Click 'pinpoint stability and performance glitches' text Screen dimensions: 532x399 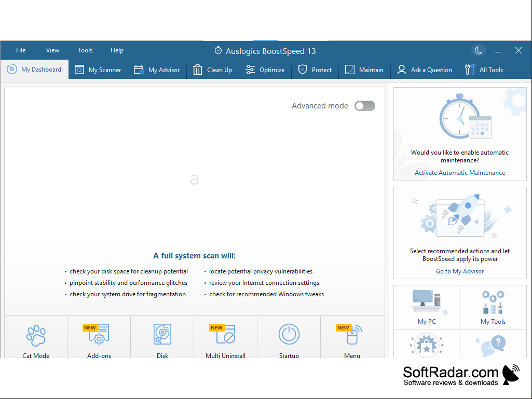click(128, 283)
